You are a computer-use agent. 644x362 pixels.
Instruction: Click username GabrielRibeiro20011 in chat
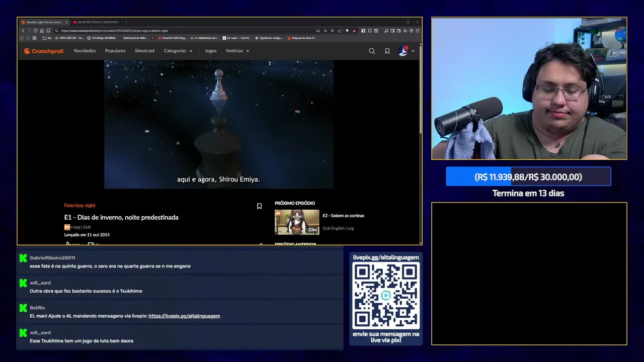pyautogui.click(x=52, y=257)
